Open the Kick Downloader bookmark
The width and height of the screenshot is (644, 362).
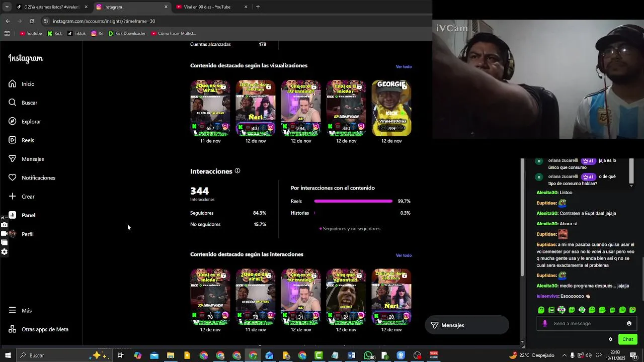[127, 34]
